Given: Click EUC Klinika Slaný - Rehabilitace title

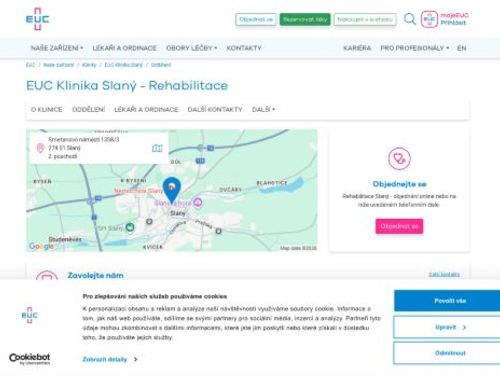Looking at the screenshot, I should click(x=127, y=86).
